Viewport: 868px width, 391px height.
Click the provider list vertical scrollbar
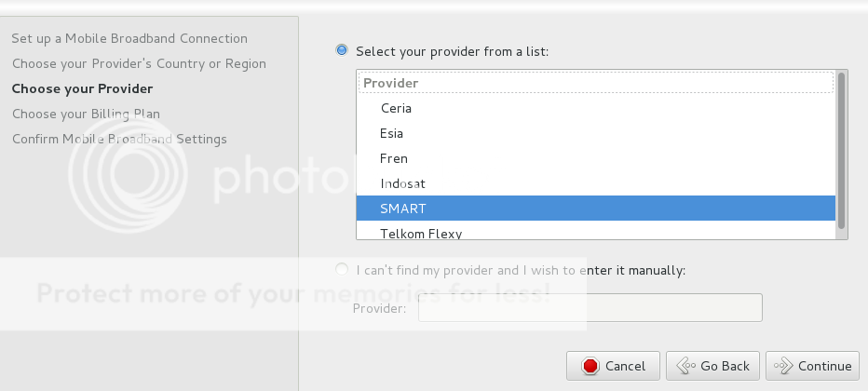(x=842, y=149)
